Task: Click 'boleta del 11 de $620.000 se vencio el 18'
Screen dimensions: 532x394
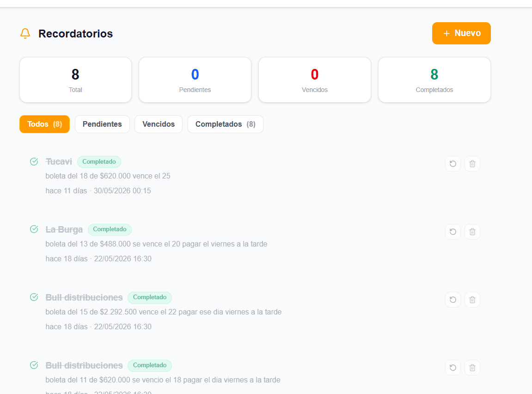Action: (x=113, y=380)
